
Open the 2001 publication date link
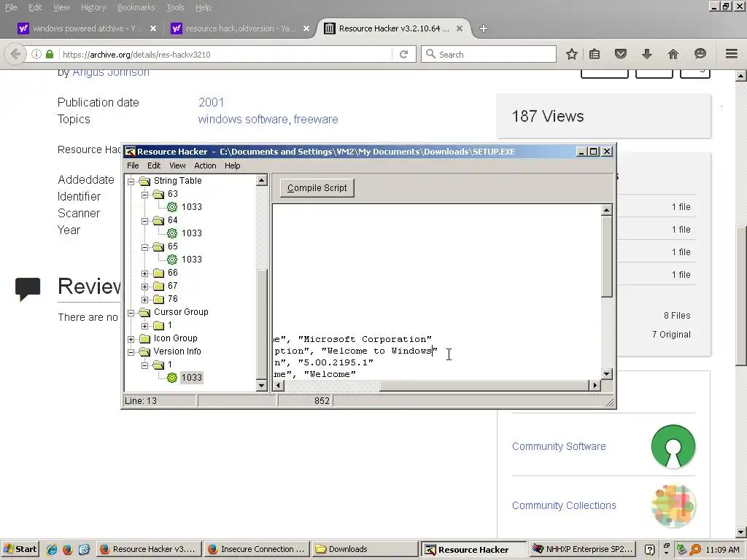[211, 102]
